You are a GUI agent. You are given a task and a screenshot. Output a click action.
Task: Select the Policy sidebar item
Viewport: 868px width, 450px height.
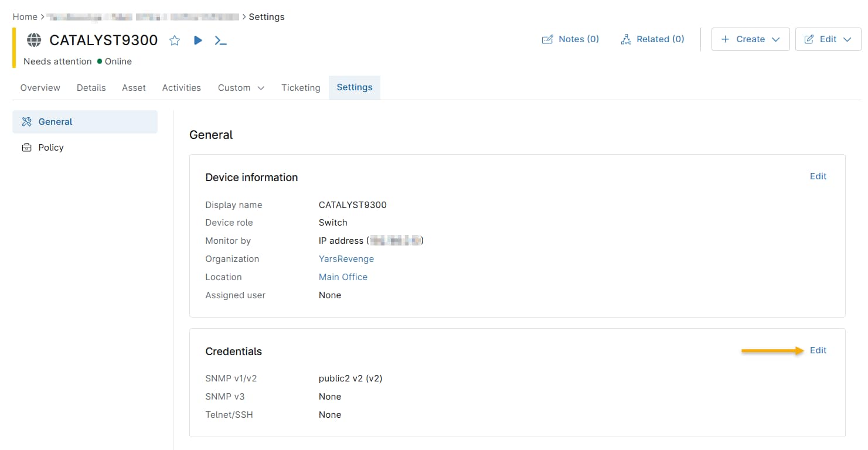point(51,148)
